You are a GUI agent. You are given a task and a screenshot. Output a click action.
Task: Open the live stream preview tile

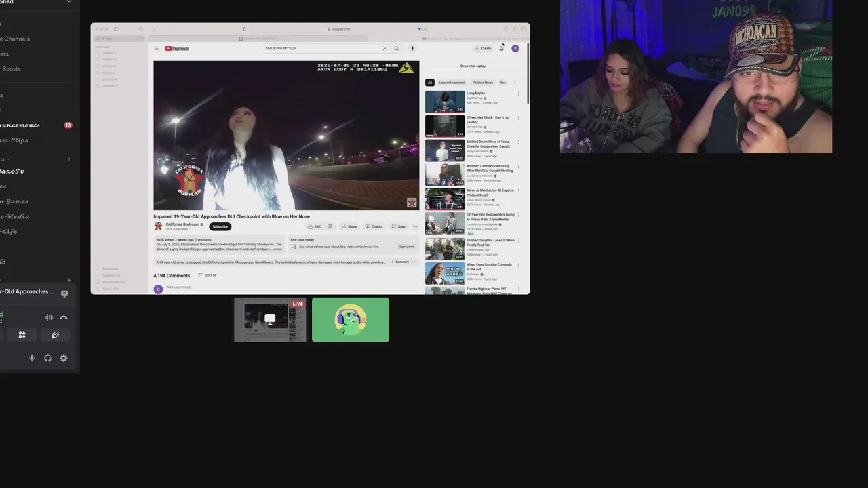pos(270,320)
